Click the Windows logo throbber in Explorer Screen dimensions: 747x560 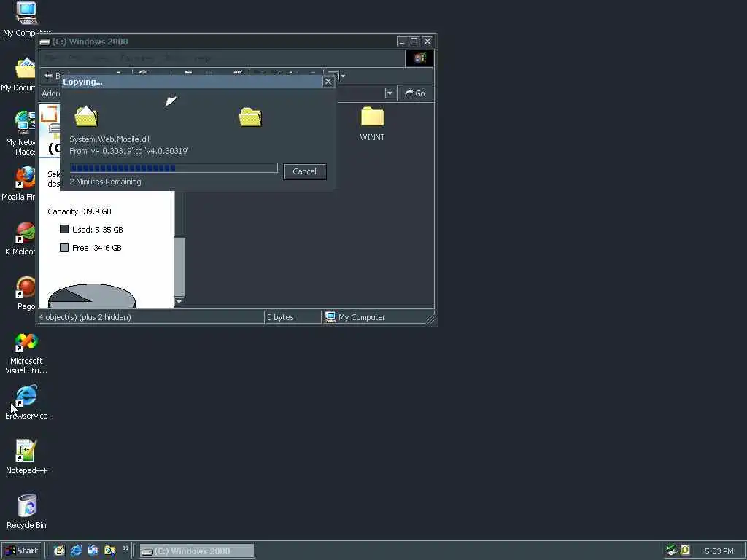[419, 58]
